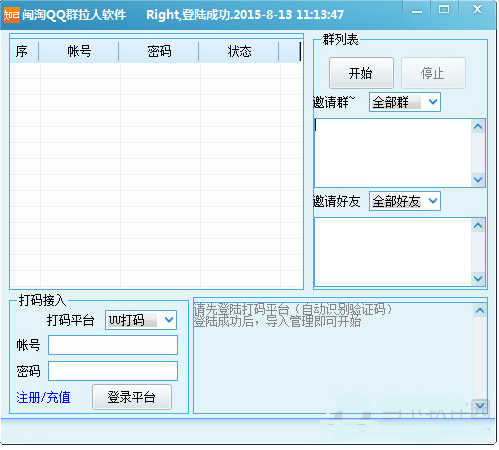Click the 登录平台 login button
This screenshot has width=499, height=450.
(132, 397)
